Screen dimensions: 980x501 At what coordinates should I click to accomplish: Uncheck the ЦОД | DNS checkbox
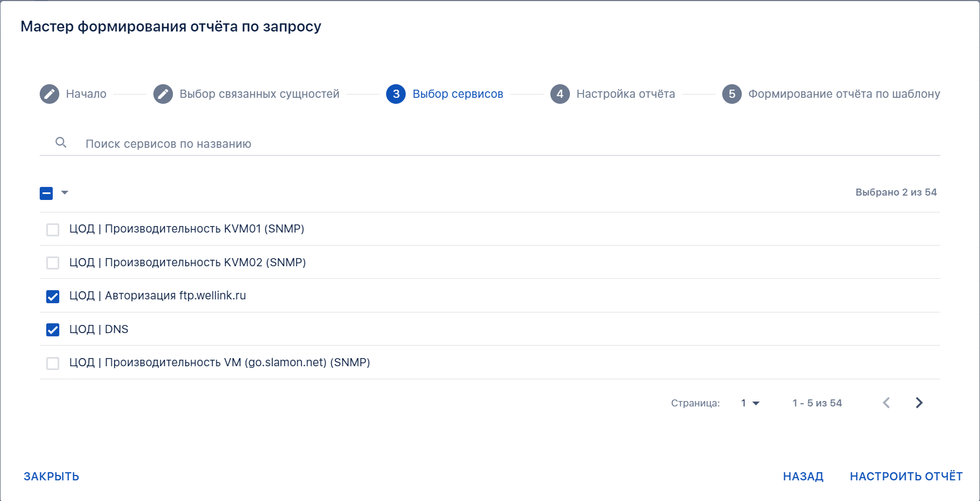pyautogui.click(x=53, y=329)
